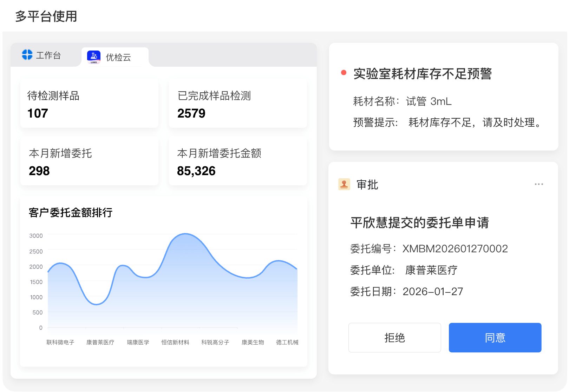Click the 德工机械 axis label
Viewport: 569px width, 392px height.
coord(287,342)
